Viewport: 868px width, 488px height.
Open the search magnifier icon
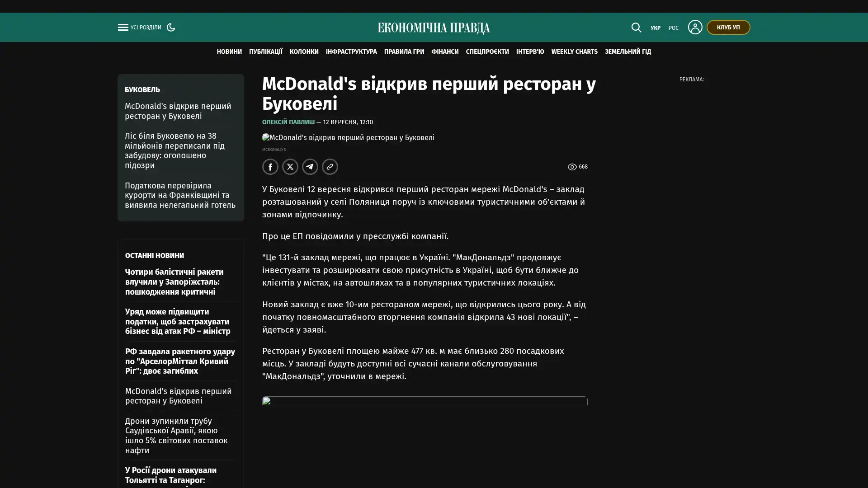click(636, 28)
